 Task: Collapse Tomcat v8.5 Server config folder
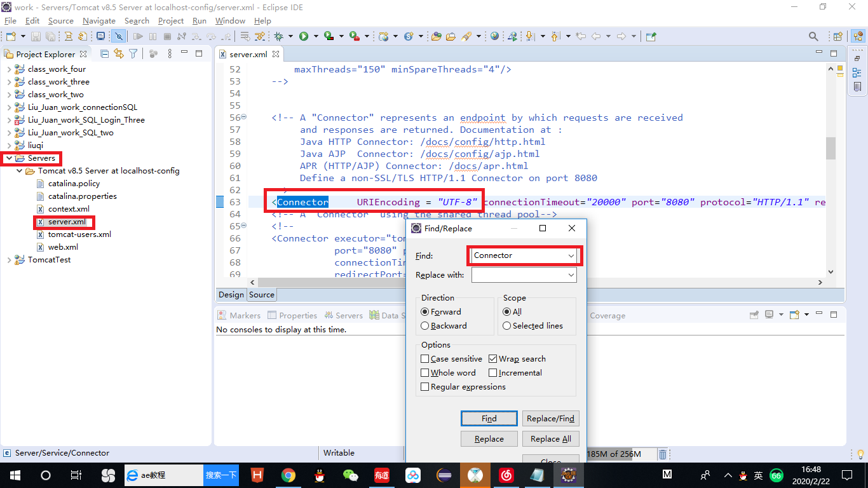(19, 171)
